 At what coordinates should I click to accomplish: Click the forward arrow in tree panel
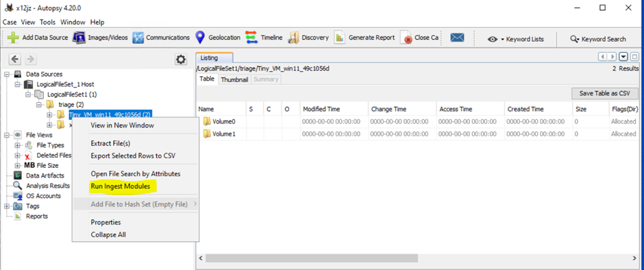(x=30, y=59)
